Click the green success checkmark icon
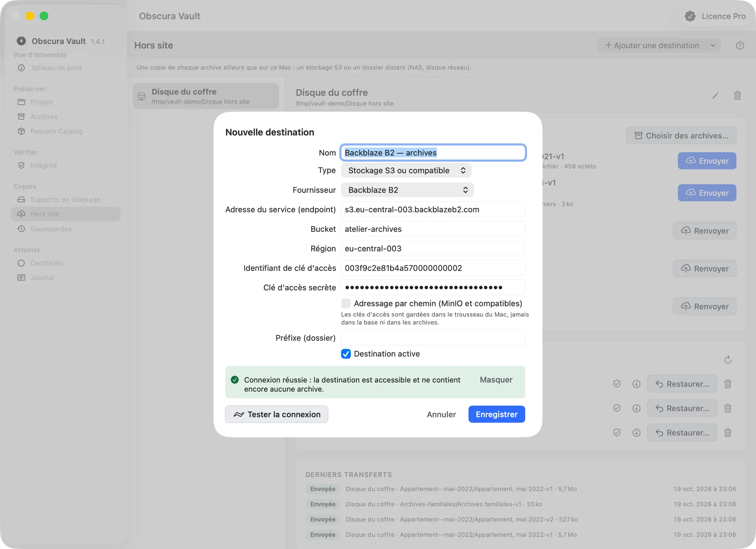 click(235, 380)
